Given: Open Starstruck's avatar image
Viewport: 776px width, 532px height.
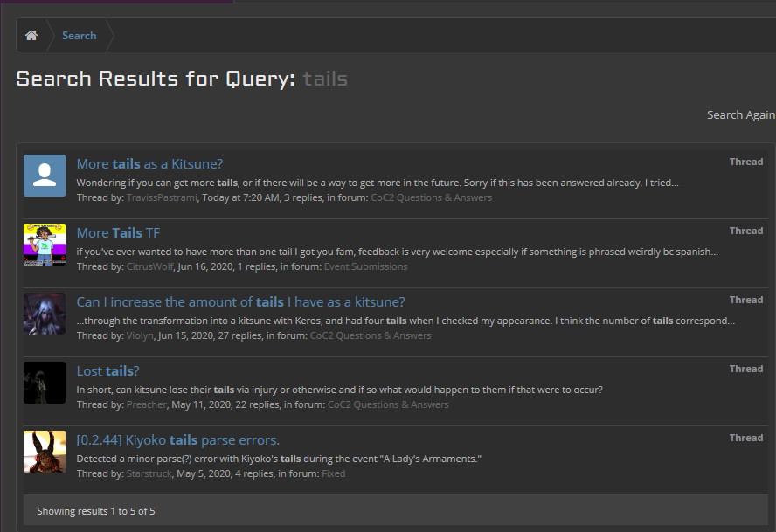Looking at the screenshot, I should (x=45, y=452).
